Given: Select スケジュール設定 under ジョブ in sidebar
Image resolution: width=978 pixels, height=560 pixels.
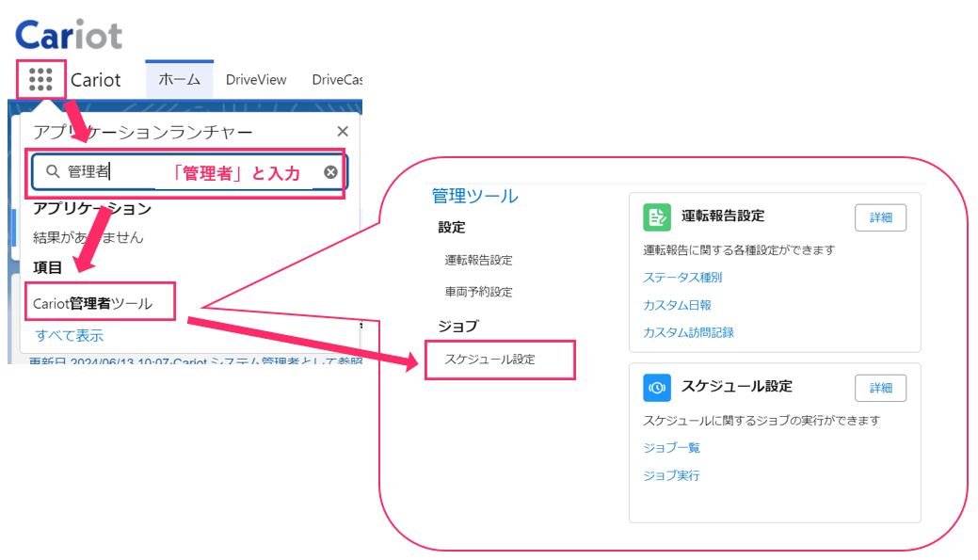Looking at the screenshot, I should click(489, 360).
